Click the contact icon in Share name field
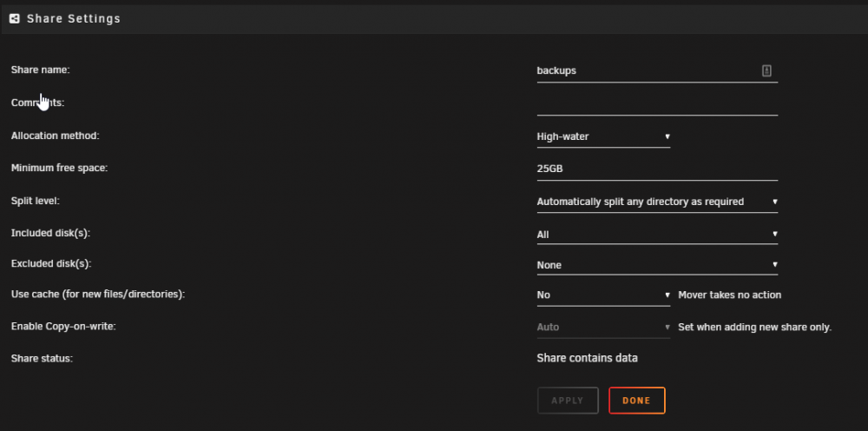This screenshot has width=868, height=431. (x=766, y=70)
